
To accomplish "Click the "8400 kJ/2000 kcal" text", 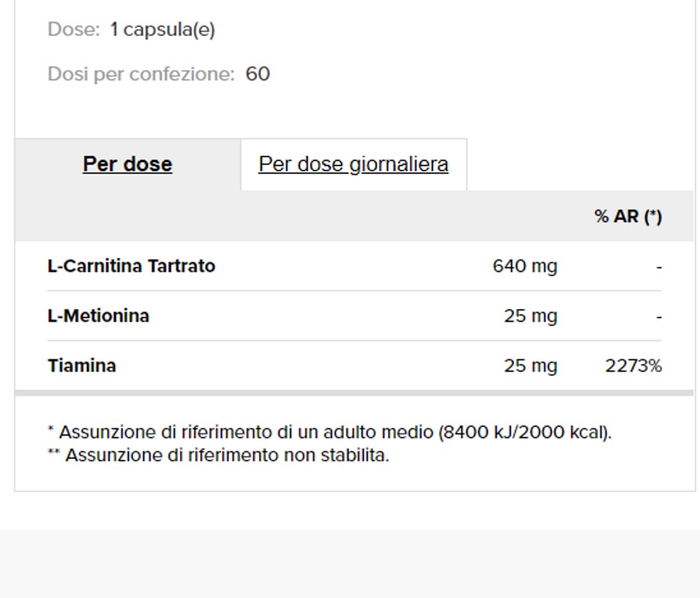I will click(524, 433).
